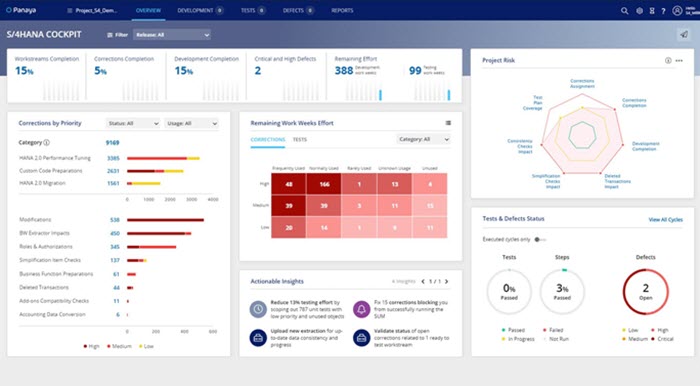Click the Steps 3% Passed ring

(562, 291)
